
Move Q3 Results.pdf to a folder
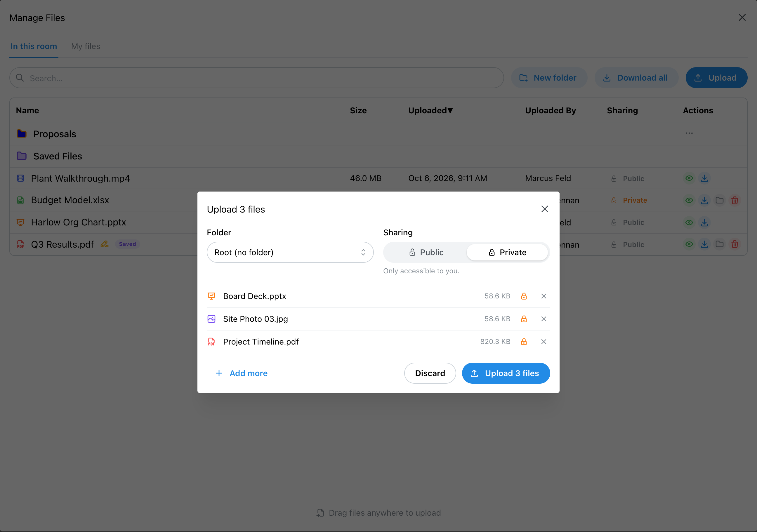click(x=719, y=244)
